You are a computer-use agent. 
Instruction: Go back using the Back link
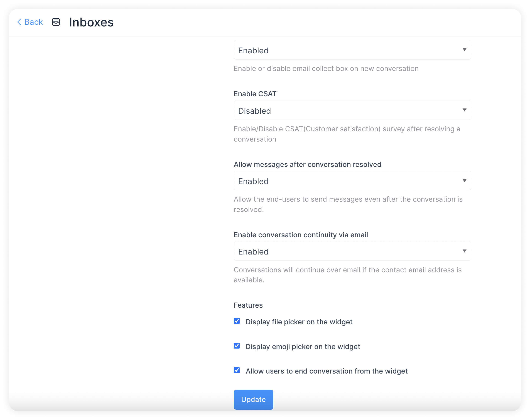30,22
